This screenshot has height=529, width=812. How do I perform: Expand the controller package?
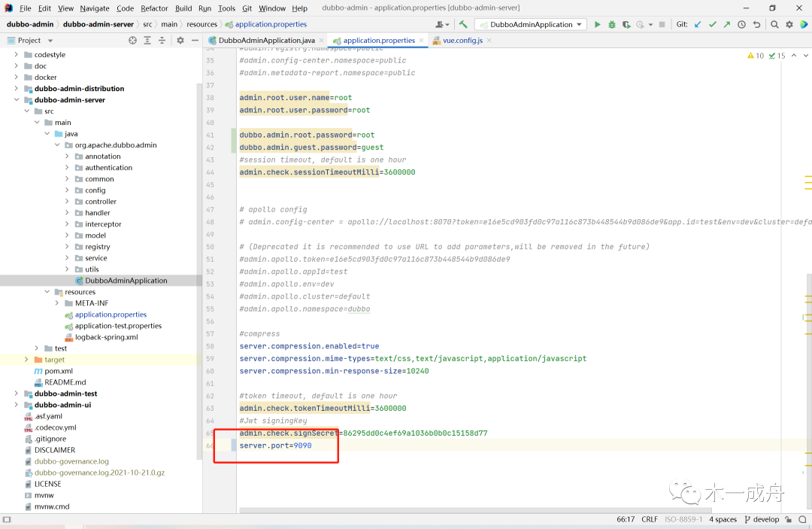click(67, 201)
